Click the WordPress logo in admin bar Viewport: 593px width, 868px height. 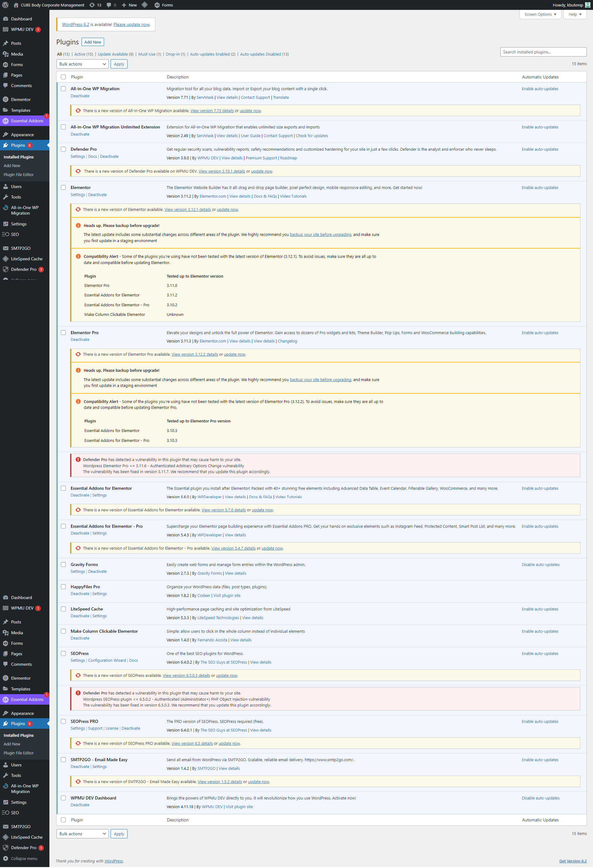[5, 5]
